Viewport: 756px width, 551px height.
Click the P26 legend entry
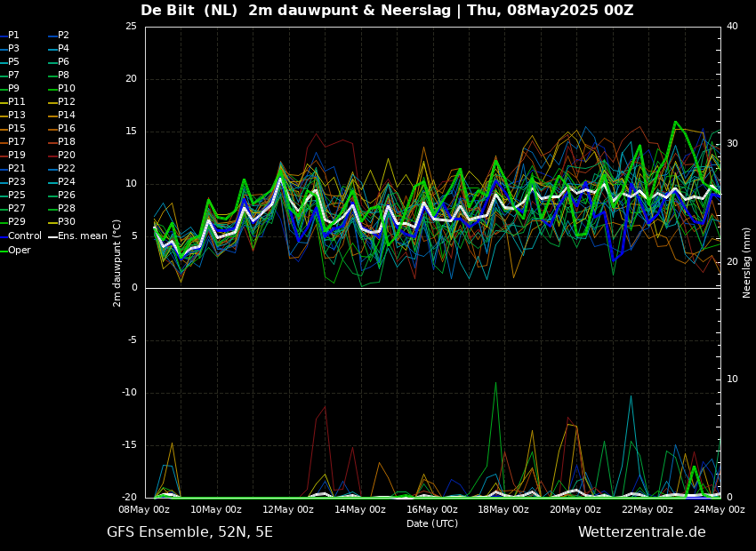(62, 195)
